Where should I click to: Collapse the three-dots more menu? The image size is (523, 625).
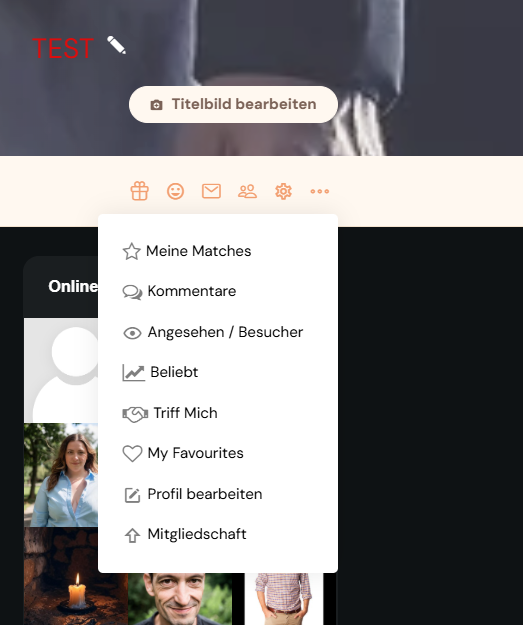point(320,191)
